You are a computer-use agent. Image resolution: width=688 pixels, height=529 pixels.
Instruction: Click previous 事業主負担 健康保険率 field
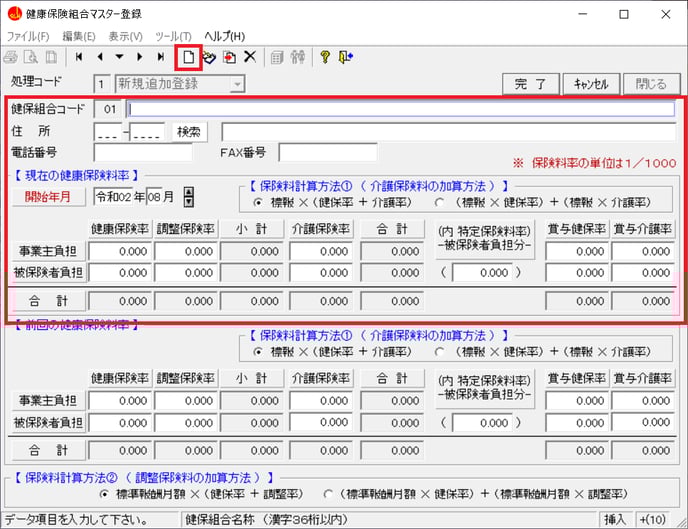tap(120, 401)
